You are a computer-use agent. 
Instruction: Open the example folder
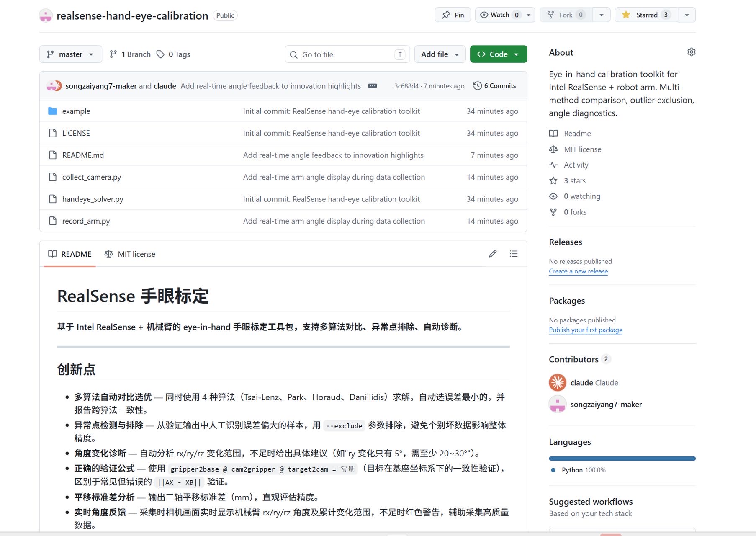pos(76,111)
